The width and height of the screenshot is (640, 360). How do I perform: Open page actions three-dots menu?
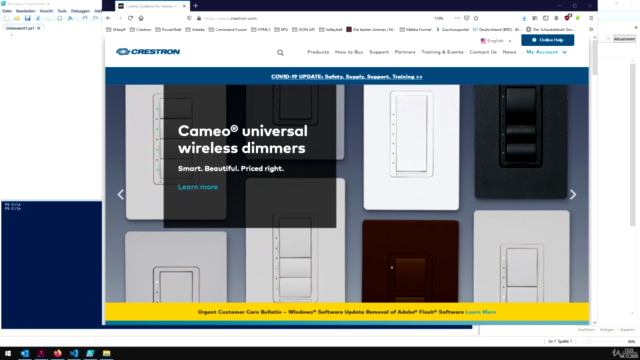(457, 18)
